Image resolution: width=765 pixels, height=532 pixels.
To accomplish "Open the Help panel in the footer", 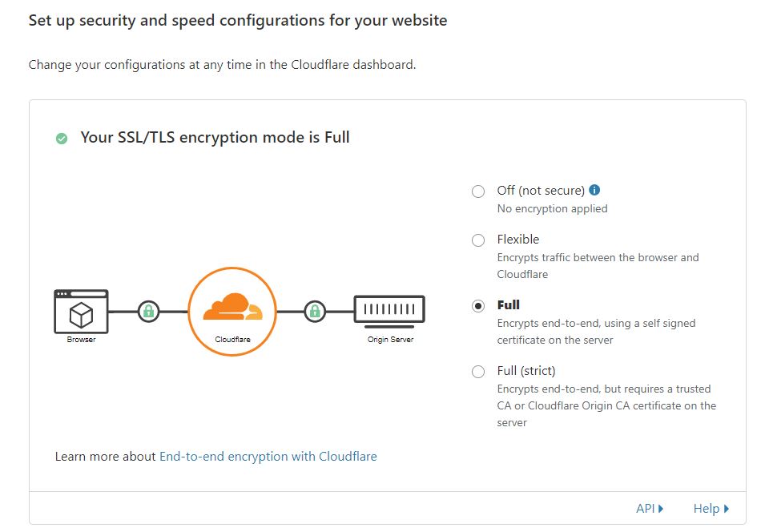I will [x=708, y=508].
